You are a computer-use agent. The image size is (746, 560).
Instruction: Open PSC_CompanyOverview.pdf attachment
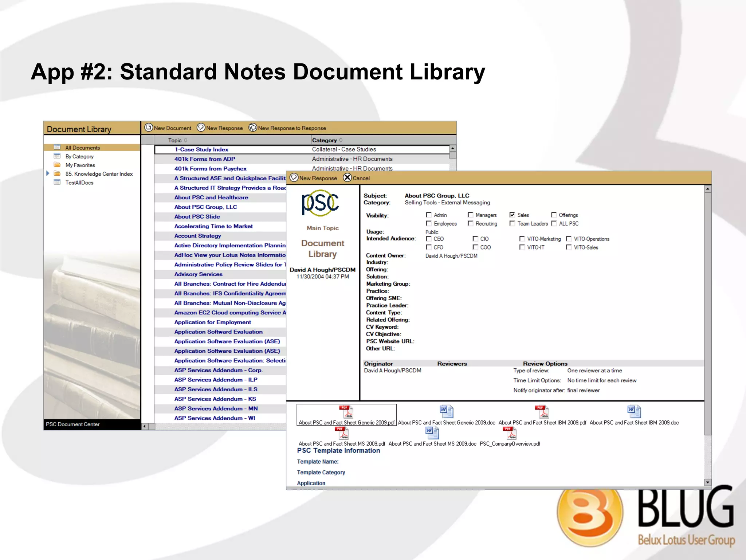(510, 436)
